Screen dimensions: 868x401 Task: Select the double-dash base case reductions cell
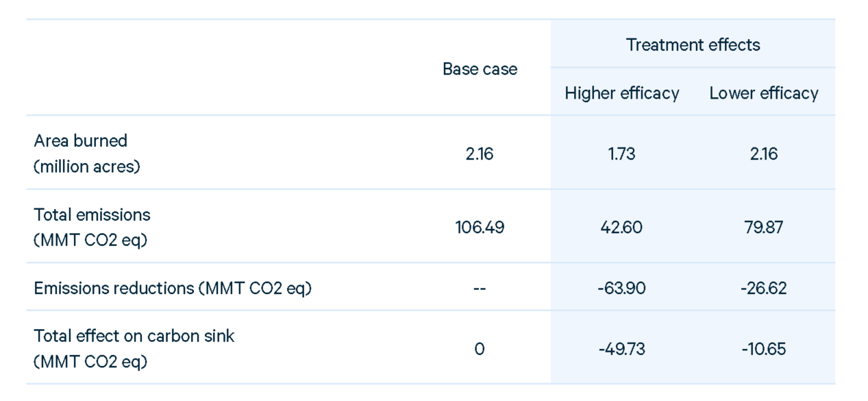[480, 289]
